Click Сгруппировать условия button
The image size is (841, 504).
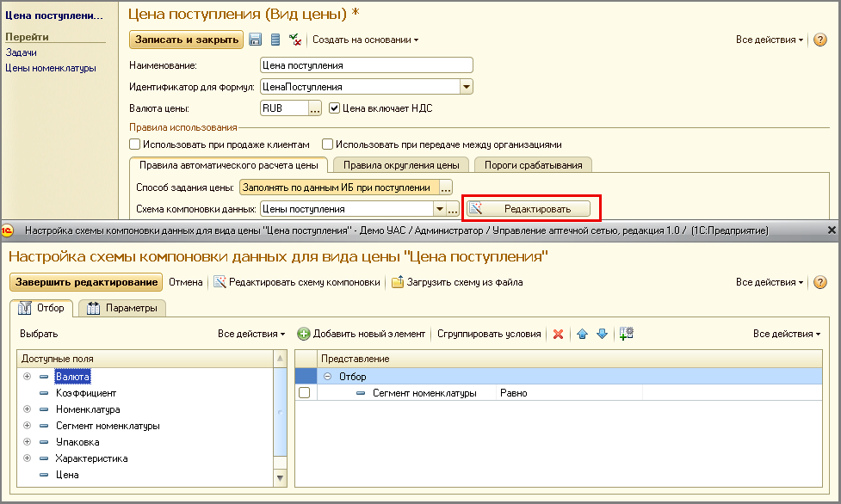coord(489,334)
